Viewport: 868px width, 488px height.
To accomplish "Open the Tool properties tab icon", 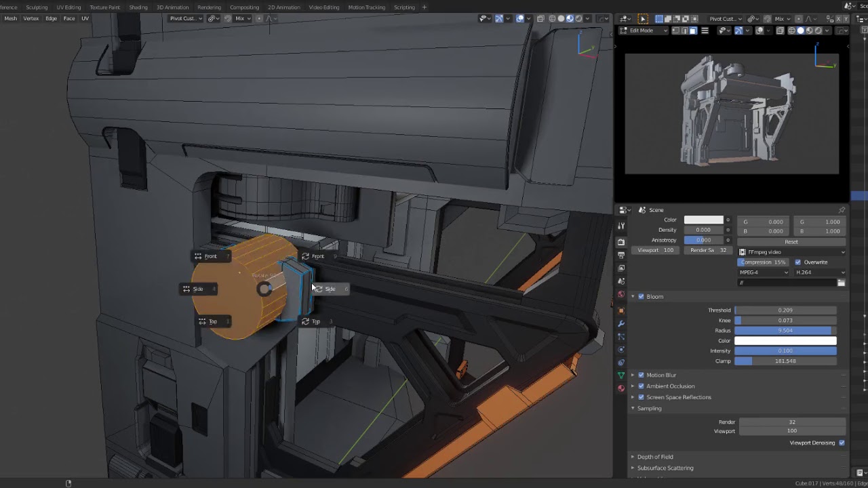I will (620, 225).
